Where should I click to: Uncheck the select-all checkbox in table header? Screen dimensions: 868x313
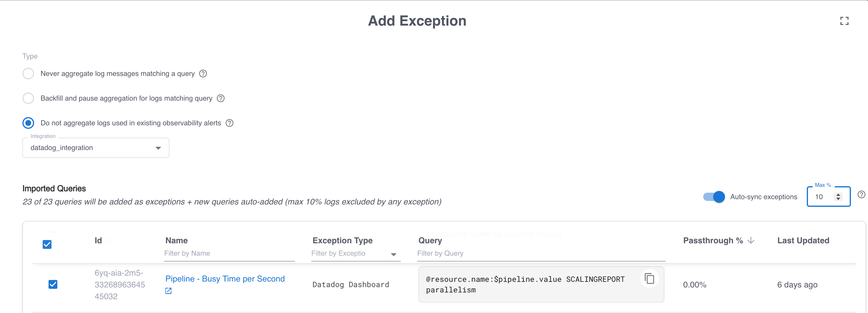pyautogui.click(x=47, y=244)
